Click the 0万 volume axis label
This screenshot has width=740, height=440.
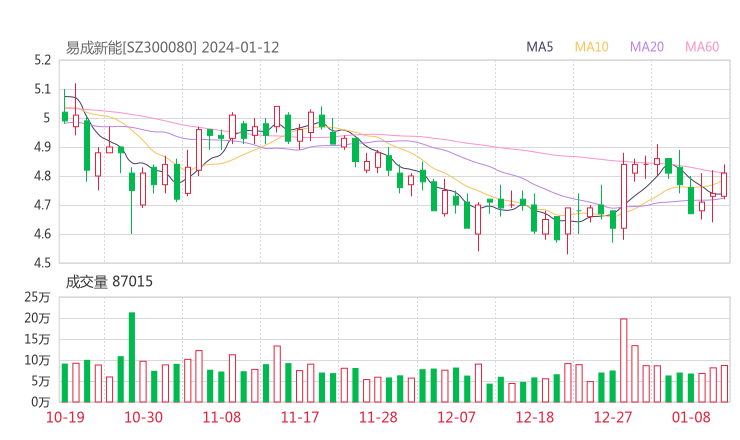41,402
